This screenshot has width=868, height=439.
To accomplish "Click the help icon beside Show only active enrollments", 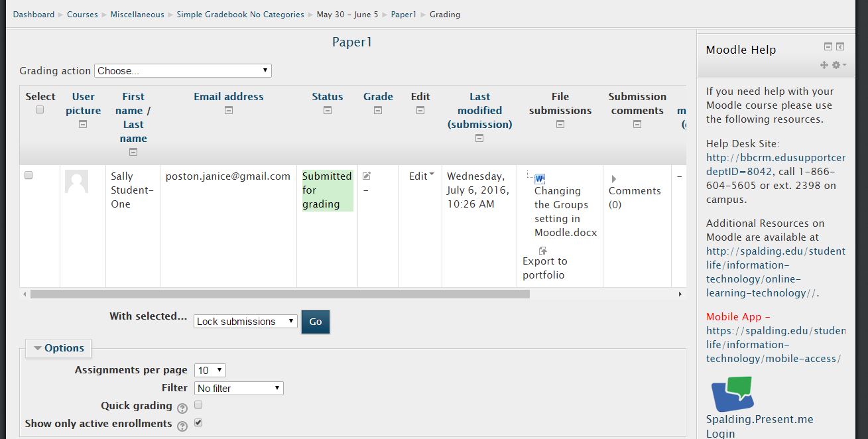I will 182,426.
